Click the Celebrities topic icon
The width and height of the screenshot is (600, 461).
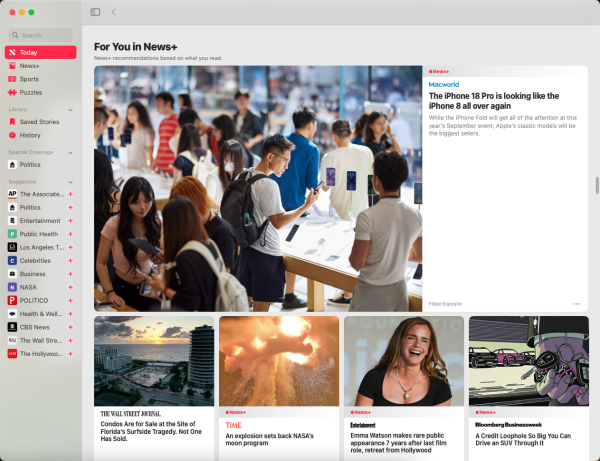[12, 261]
